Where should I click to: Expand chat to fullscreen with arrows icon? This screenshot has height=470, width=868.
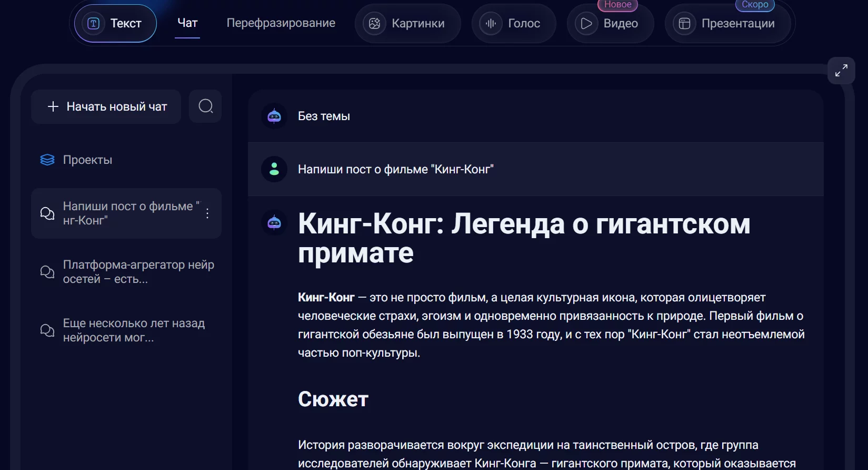point(841,71)
